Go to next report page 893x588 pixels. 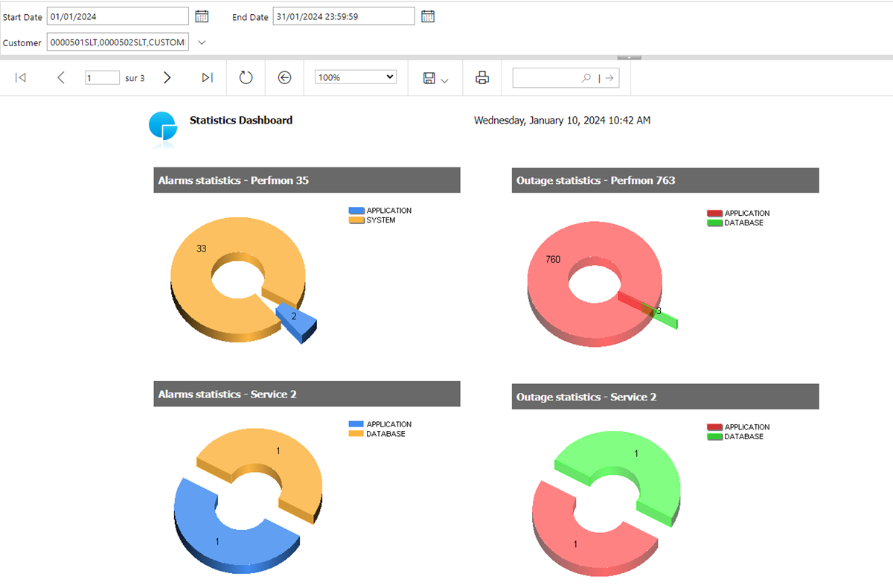click(x=167, y=77)
